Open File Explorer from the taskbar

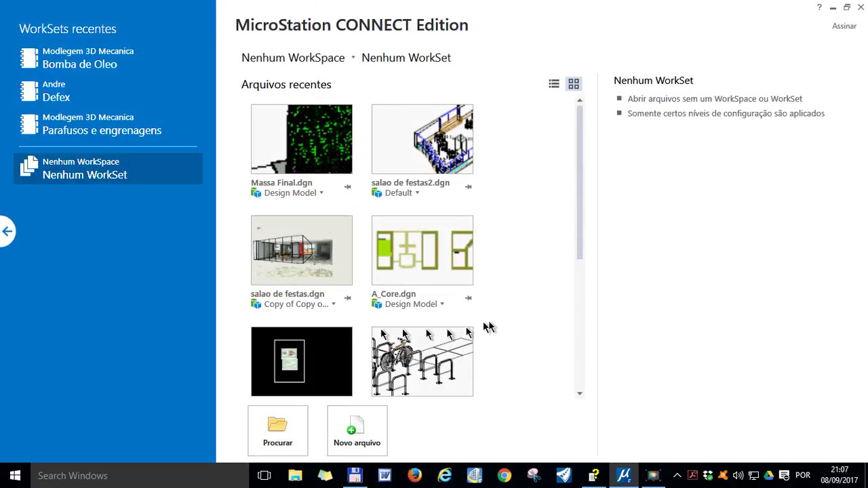[x=295, y=476]
